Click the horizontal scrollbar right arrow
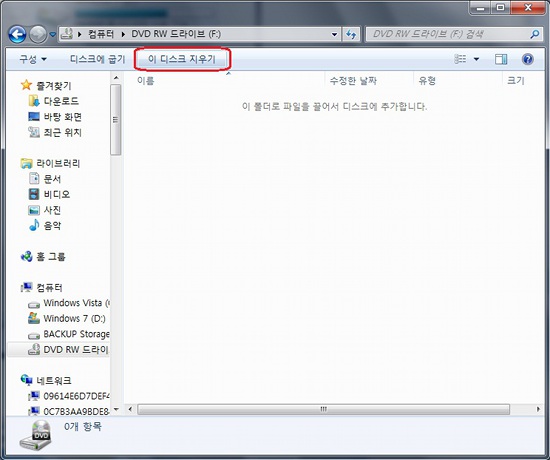 pyautogui.click(x=538, y=409)
